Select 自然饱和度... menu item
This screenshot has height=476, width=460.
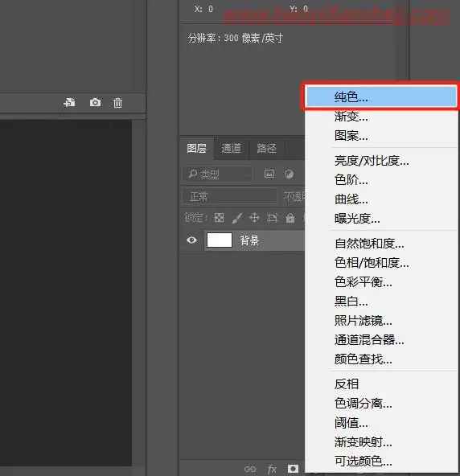381,244
